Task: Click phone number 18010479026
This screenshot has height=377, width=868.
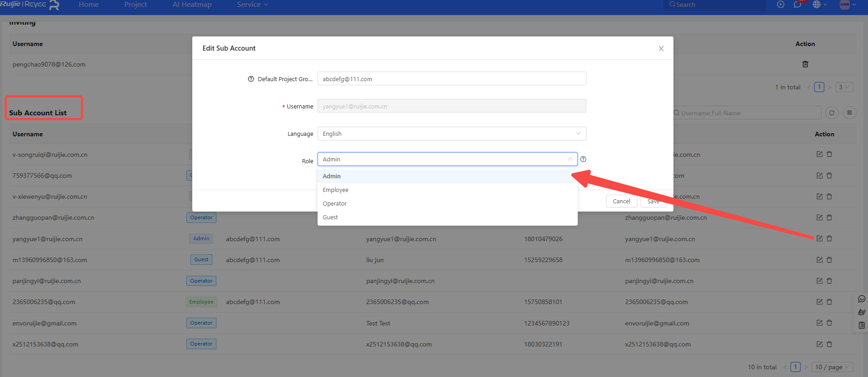Action: coord(543,239)
